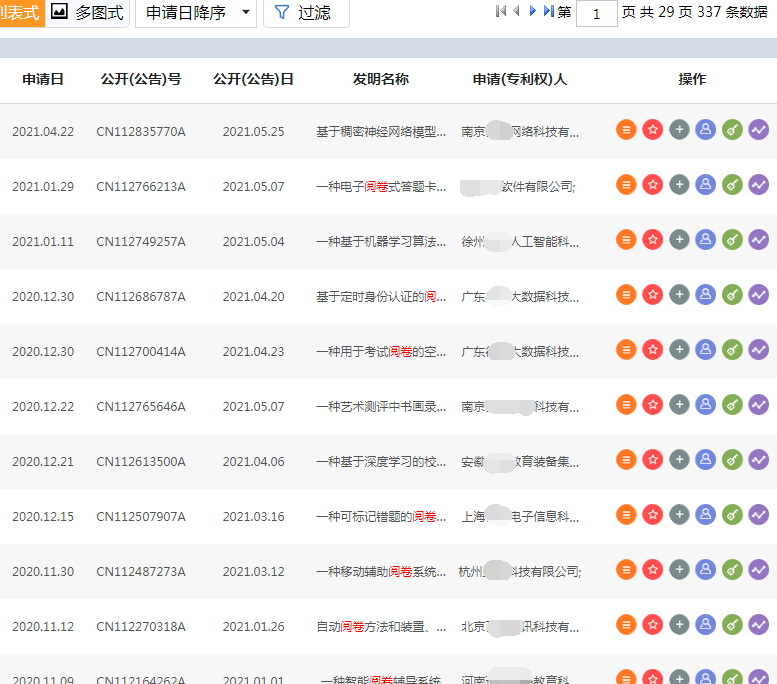Click applicant 安徽...教育装备集...
The height and width of the screenshot is (684, 777).
(x=520, y=462)
